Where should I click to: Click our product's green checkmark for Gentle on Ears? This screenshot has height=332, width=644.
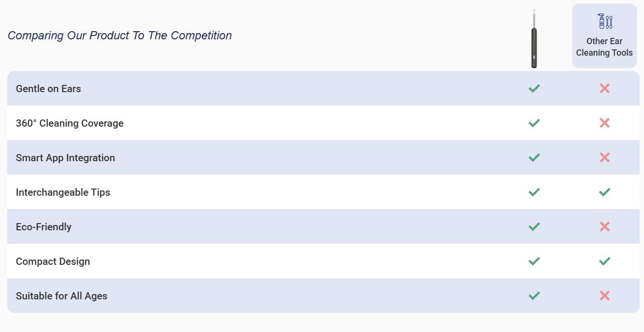click(534, 88)
